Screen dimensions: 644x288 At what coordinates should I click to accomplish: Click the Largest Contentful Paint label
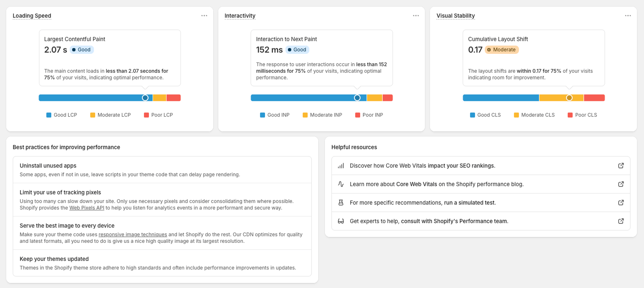click(75, 39)
